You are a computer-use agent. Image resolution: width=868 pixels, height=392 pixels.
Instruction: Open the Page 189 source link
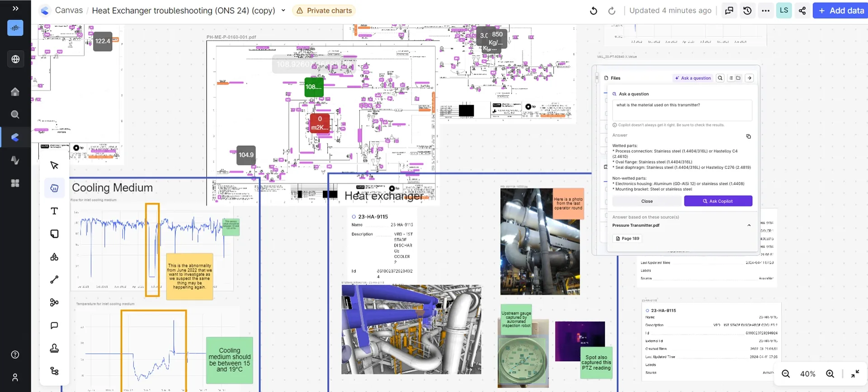(x=627, y=239)
